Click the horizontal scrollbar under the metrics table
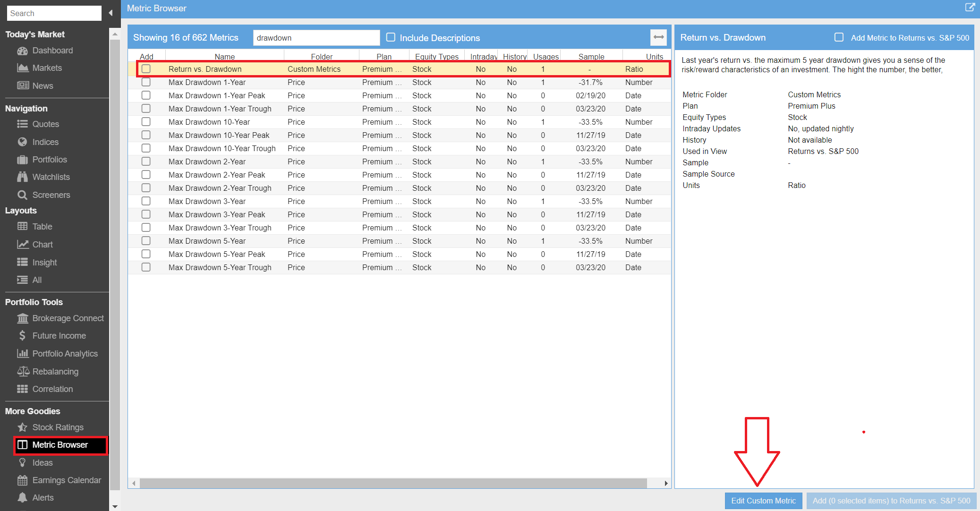Screen dimensions: 980x511 tap(393, 483)
